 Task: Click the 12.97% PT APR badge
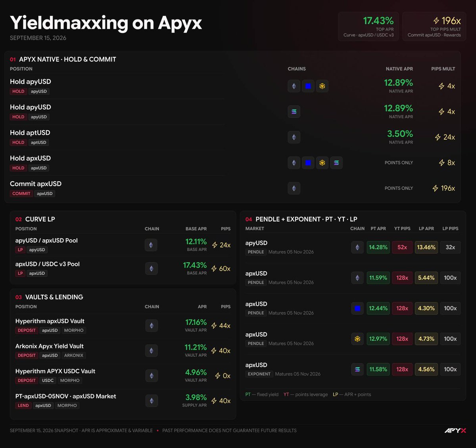378,339
